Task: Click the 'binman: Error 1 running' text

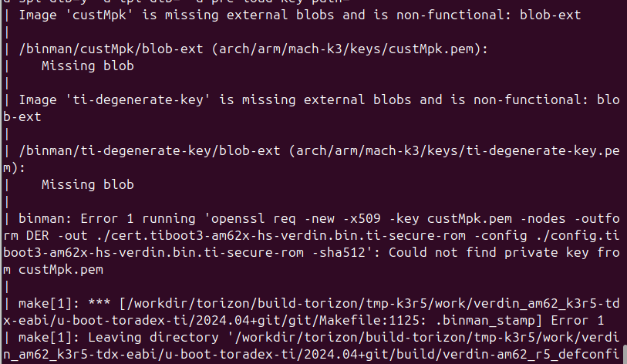Action: (x=106, y=219)
